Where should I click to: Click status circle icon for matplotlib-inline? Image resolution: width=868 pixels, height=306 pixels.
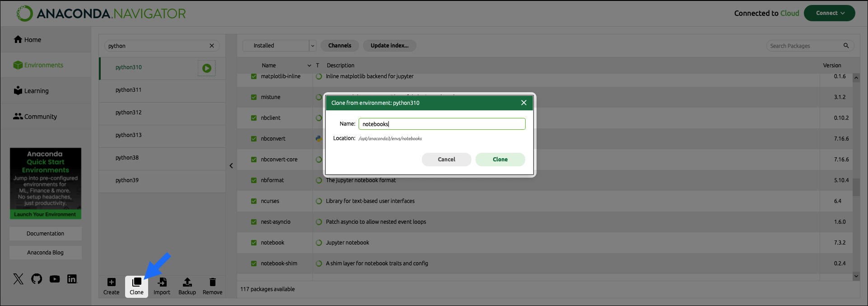319,76
